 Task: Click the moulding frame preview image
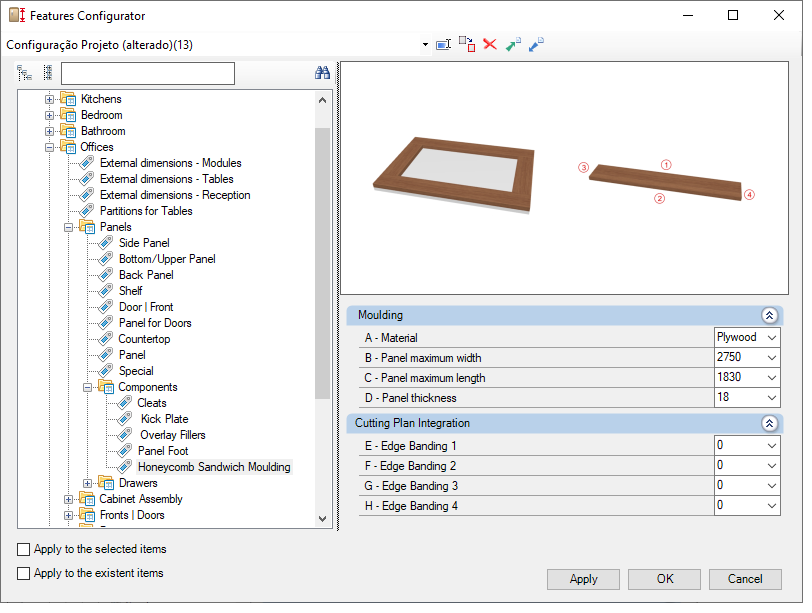coord(454,175)
